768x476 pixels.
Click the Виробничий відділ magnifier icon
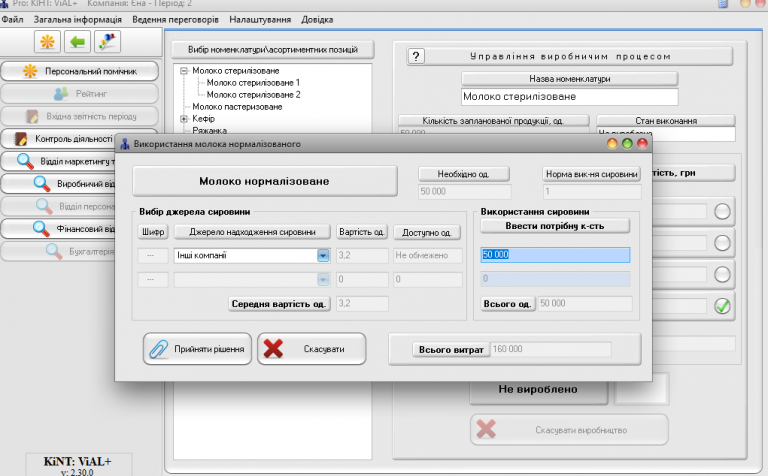pos(42,184)
